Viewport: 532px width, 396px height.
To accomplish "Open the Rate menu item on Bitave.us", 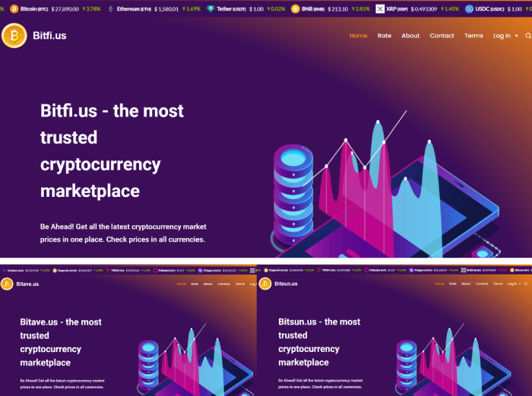I will (195, 284).
